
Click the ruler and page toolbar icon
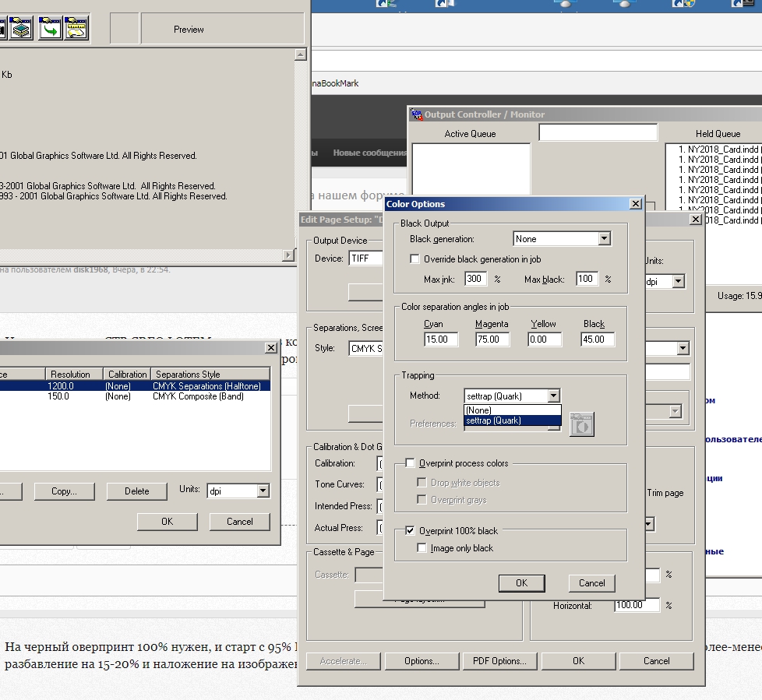point(76,30)
